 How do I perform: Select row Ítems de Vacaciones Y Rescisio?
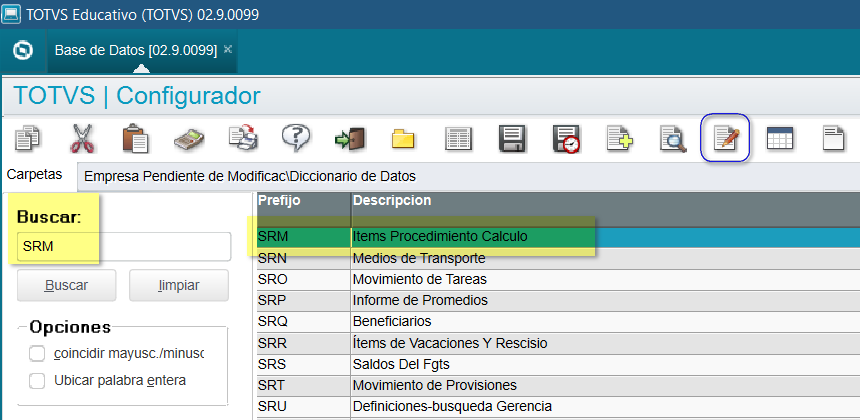pyautogui.click(x=558, y=344)
